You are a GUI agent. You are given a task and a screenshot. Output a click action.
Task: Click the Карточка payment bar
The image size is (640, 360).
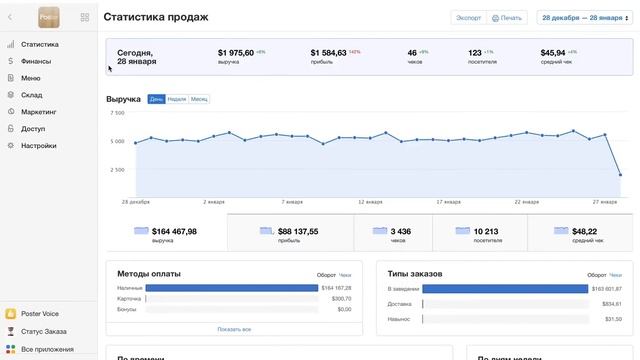point(232,299)
